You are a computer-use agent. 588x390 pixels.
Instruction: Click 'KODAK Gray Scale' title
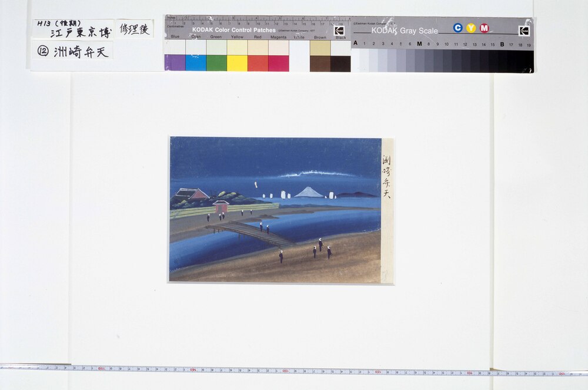coord(405,31)
